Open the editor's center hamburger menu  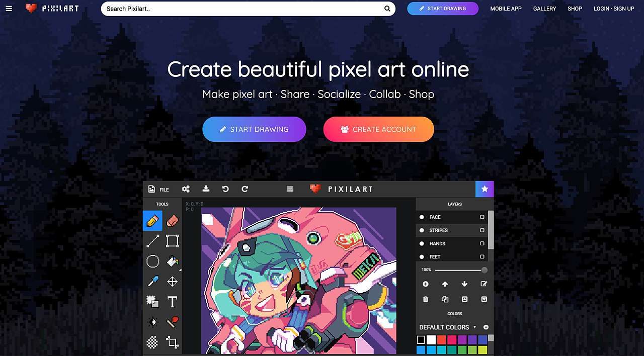coord(290,189)
